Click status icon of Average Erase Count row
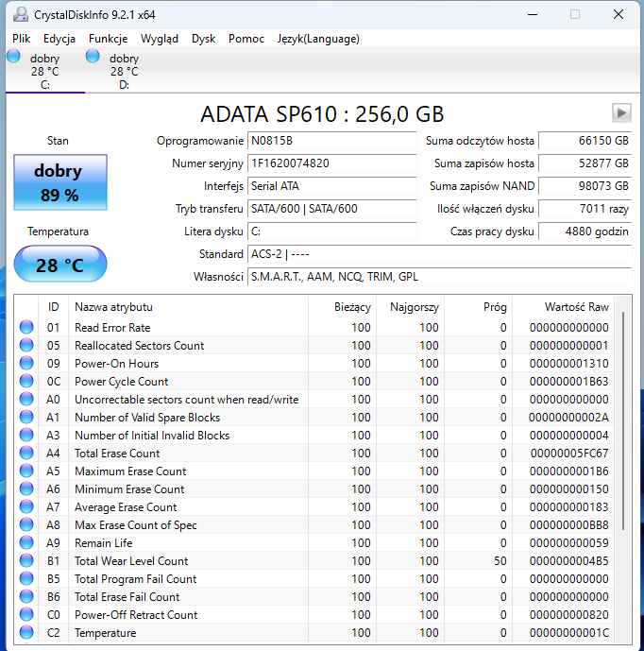This screenshot has height=651, width=644. tap(26, 507)
